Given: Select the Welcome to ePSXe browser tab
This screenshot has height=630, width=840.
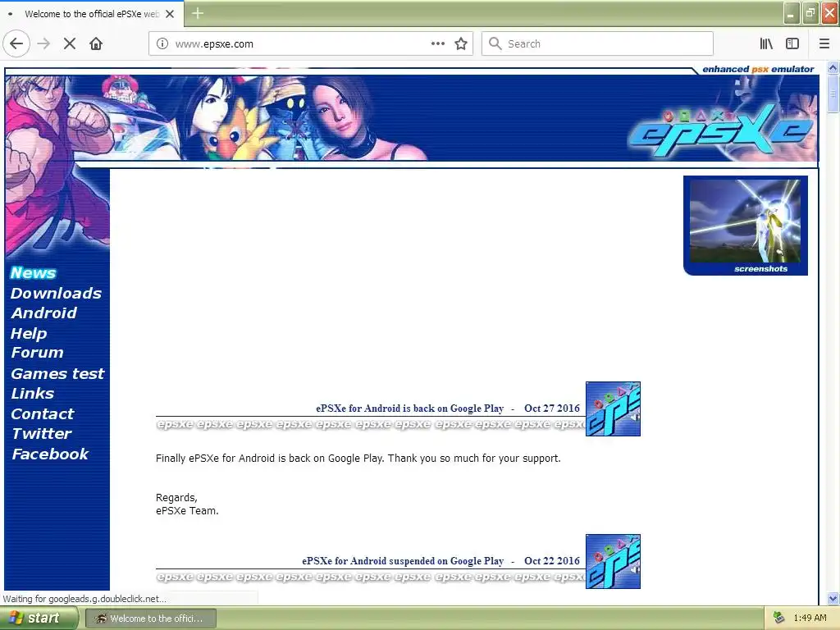Looking at the screenshot, I should [92, 14].
